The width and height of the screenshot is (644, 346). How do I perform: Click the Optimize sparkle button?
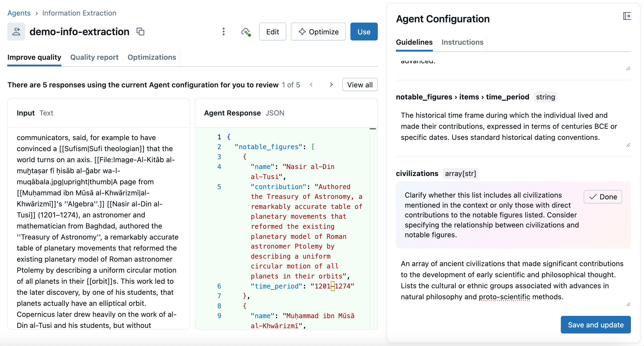[x=318, y=32]
